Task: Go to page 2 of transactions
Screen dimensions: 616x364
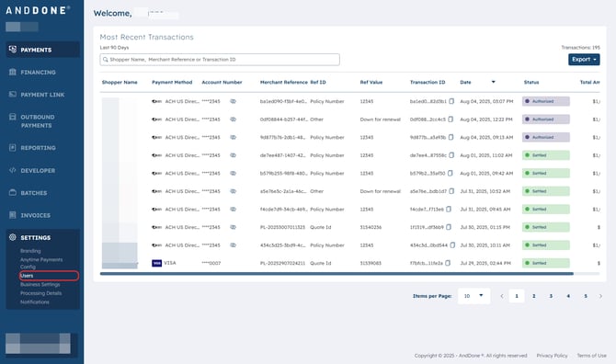Action: coord(533,296)
